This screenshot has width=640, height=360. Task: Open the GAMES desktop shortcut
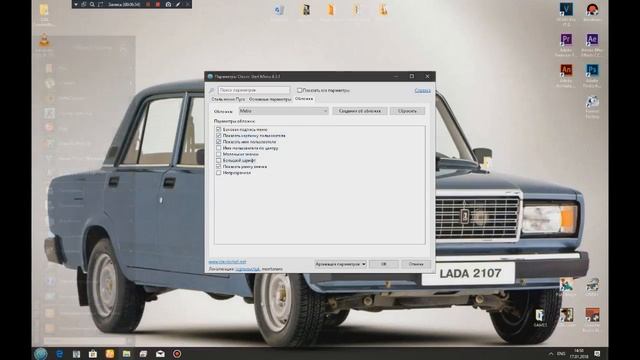point(540,318)
